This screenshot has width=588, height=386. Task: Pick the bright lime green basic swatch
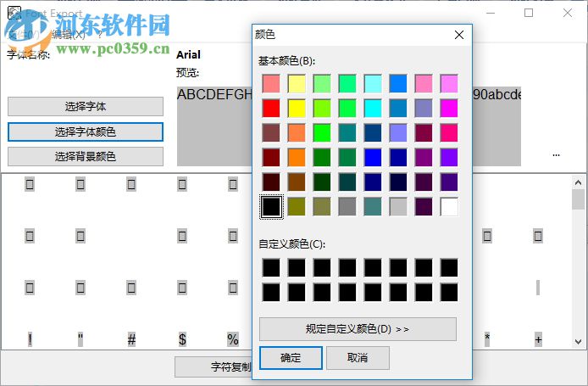pyautogui.click(x=322, y=133)
